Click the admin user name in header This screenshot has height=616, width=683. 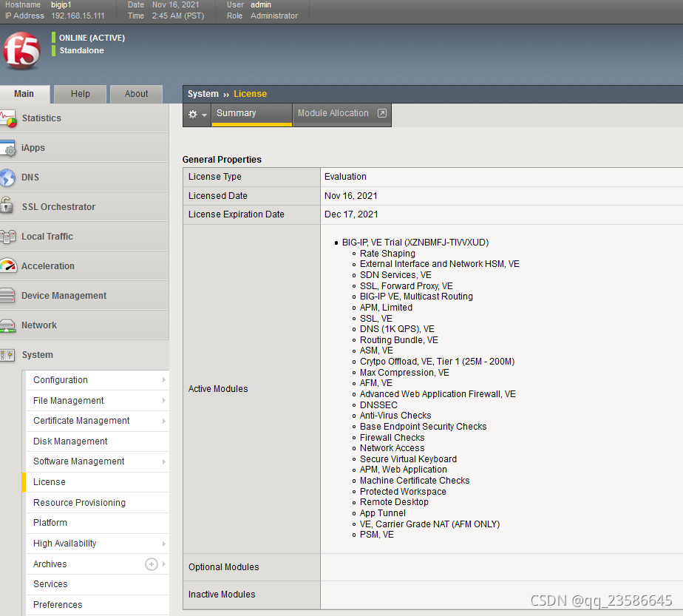260,4
